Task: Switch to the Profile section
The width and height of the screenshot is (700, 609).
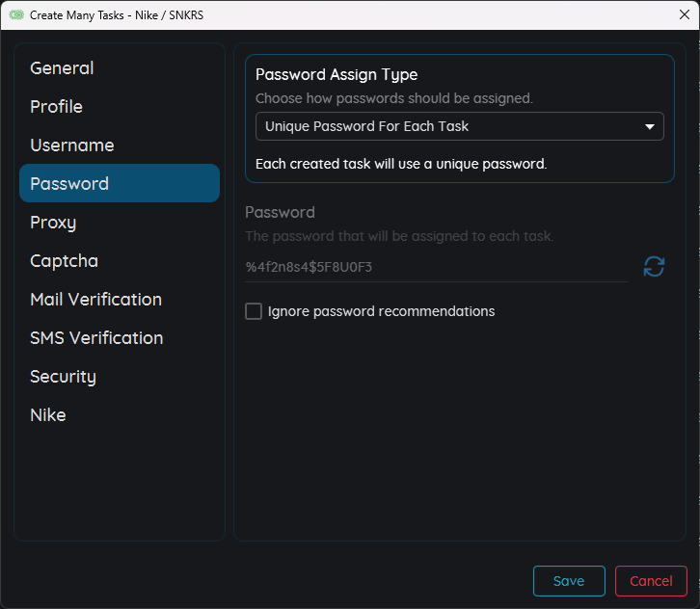Action: coord(56,107)
